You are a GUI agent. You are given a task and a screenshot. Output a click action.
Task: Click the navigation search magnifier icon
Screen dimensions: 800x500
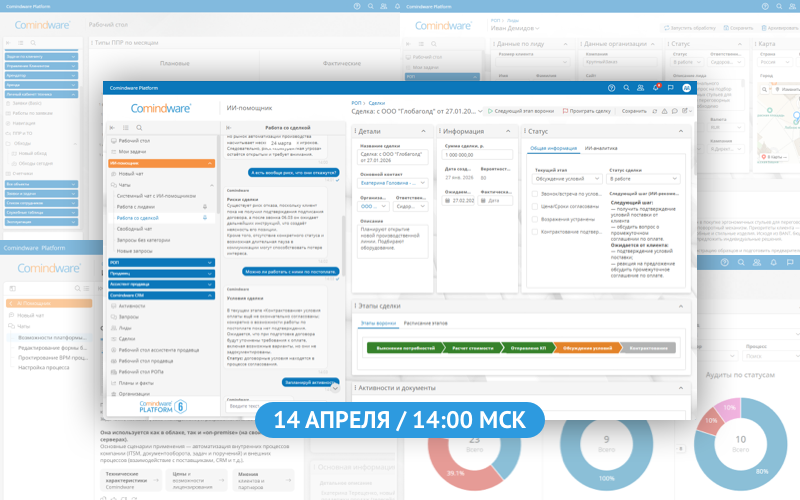tap(139, 128)
